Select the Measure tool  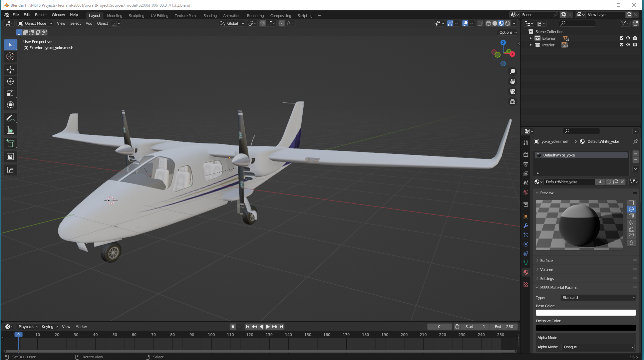coord(10,130)
